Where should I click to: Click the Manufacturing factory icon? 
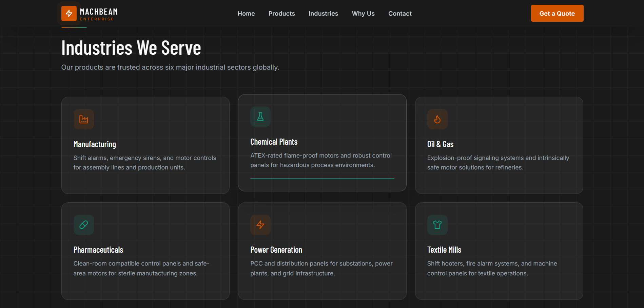pos(84,119)
